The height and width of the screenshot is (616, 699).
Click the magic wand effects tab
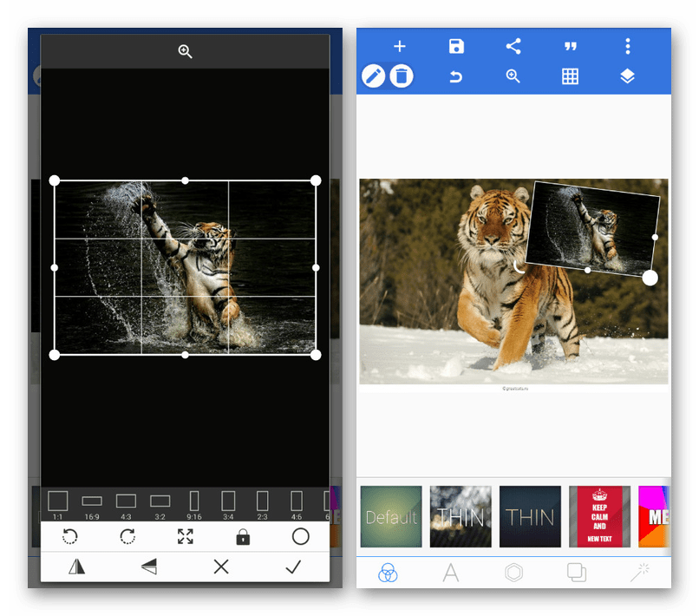click(640, 572)
